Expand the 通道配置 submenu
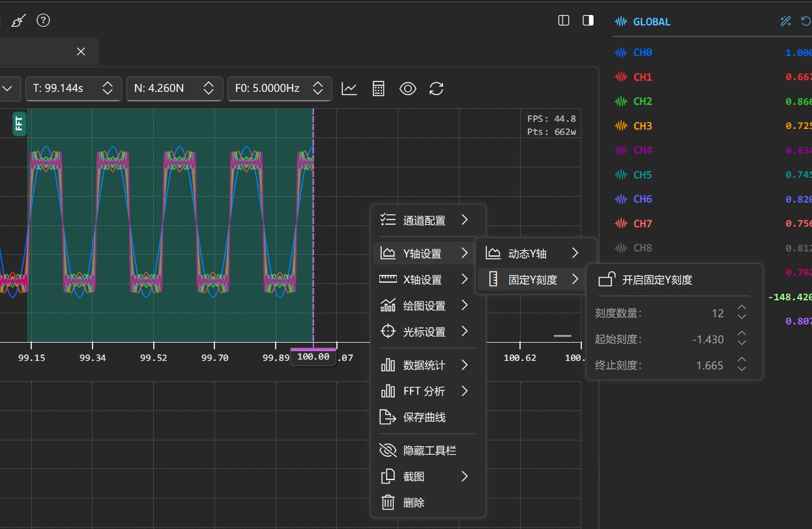Screen dimensions: 812x529 click(x=428, y=220)
